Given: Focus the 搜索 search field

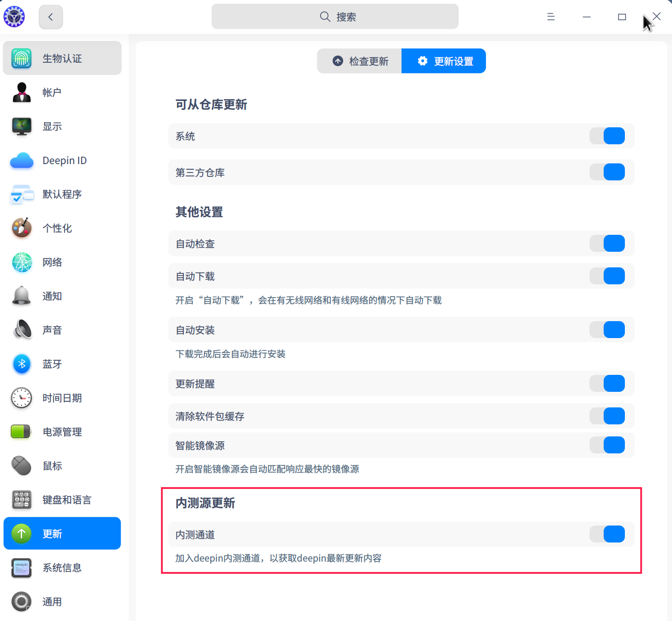Looking at the screenshot, I should [335, 17].
